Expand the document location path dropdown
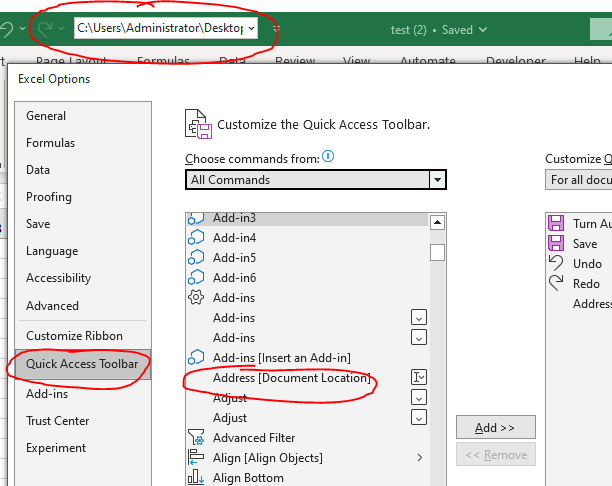Screen dimensions: 612x486 [x=251, y=28]
